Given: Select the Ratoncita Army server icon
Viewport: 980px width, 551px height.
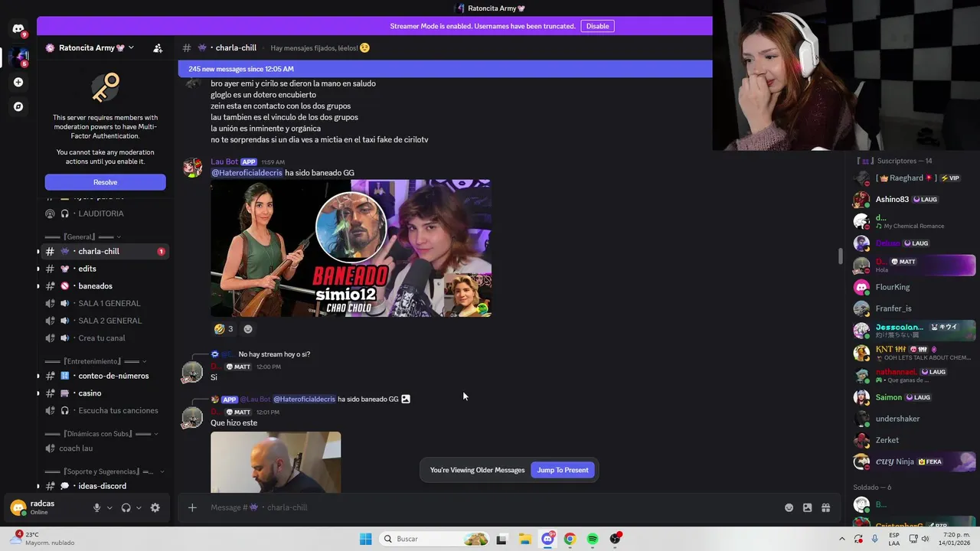Looking at the screenshot, I should pos(18,57).
